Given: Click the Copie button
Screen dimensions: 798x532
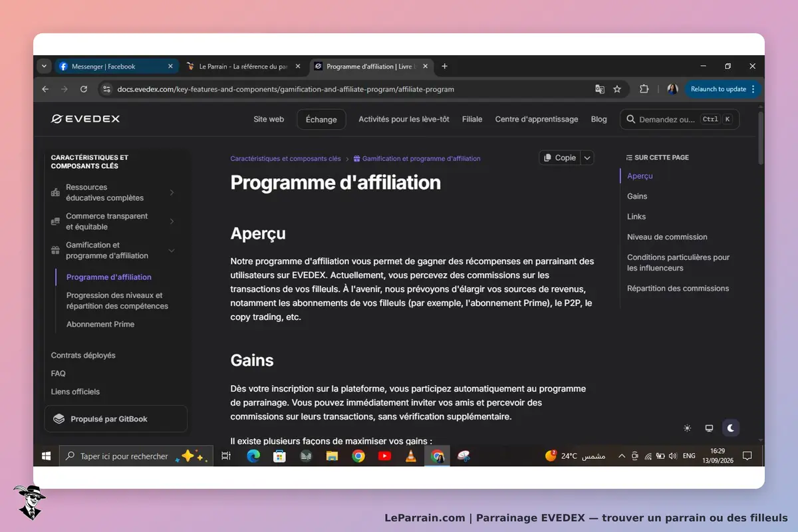Looking at the screenshot, I should point(559,158).
